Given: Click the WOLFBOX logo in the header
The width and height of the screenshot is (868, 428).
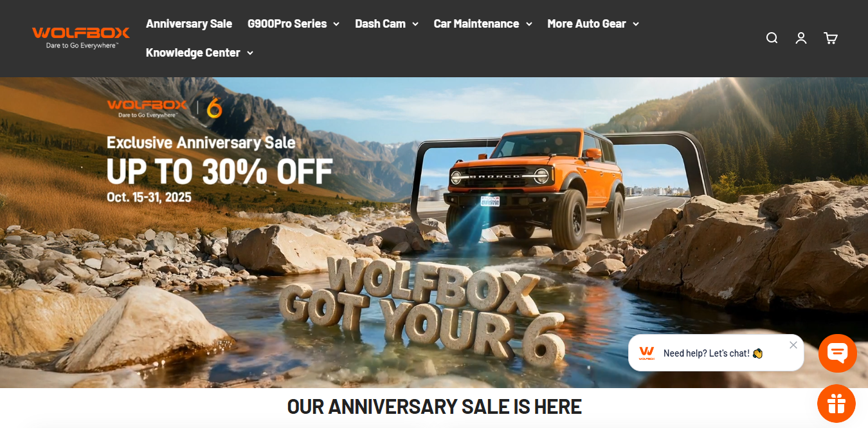Looking at the screenshot, I should pyautogui.click(x=81, y=37).
